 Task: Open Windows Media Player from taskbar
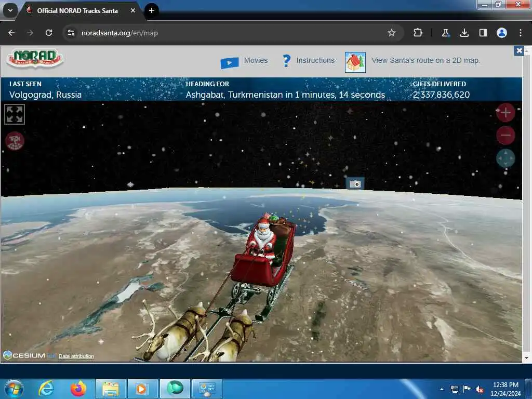(142, 389)
